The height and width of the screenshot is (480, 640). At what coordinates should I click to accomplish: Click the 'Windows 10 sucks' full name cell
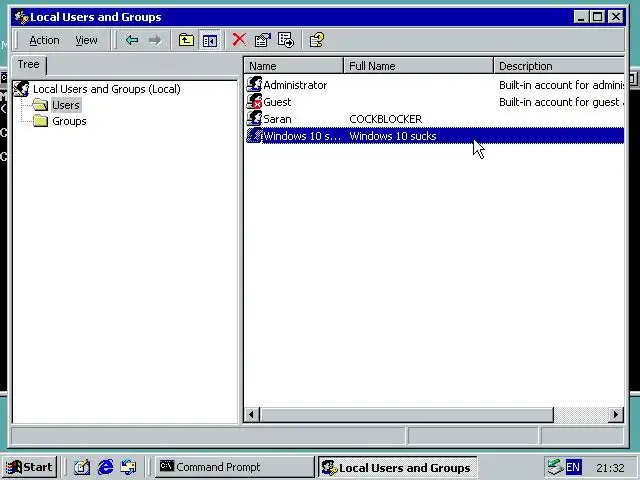click(x=393, y=136)
